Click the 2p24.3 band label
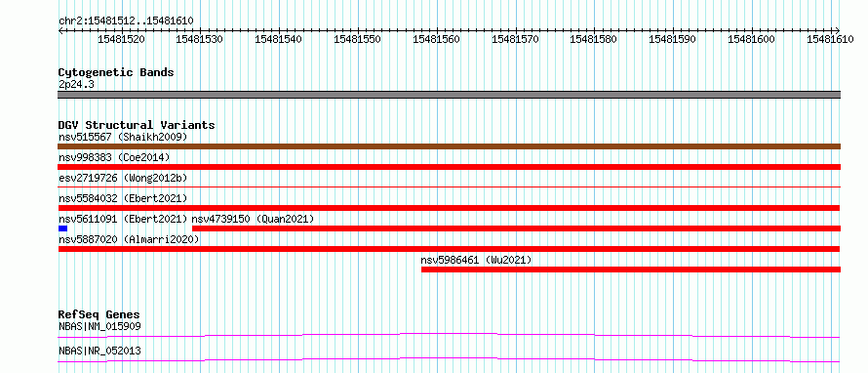 point(76,85)
